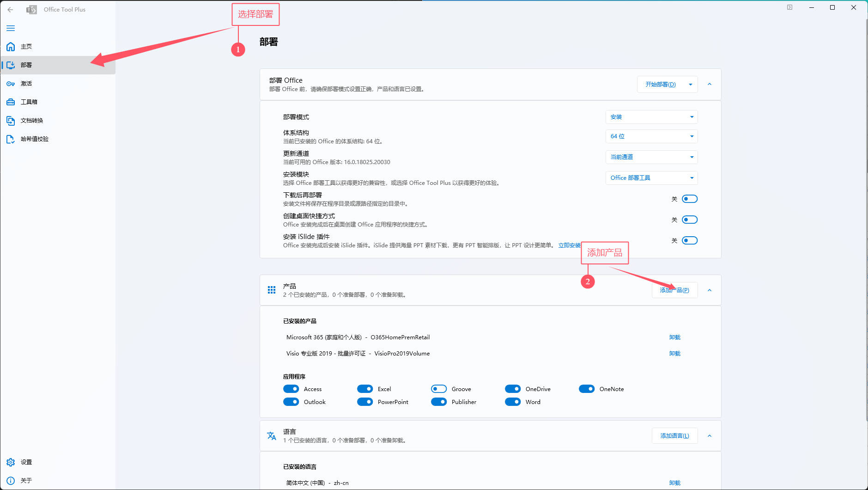Screen dimensions: 868x490
Task: Toggle 安装 iSlide 插件 switch
Action: click(690, 241)
